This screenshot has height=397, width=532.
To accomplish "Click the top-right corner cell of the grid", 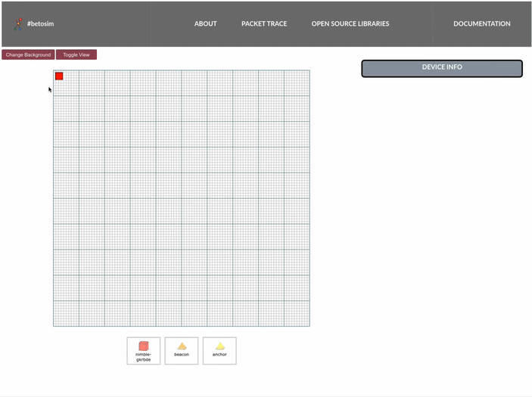I will click(x=307, y=73).
